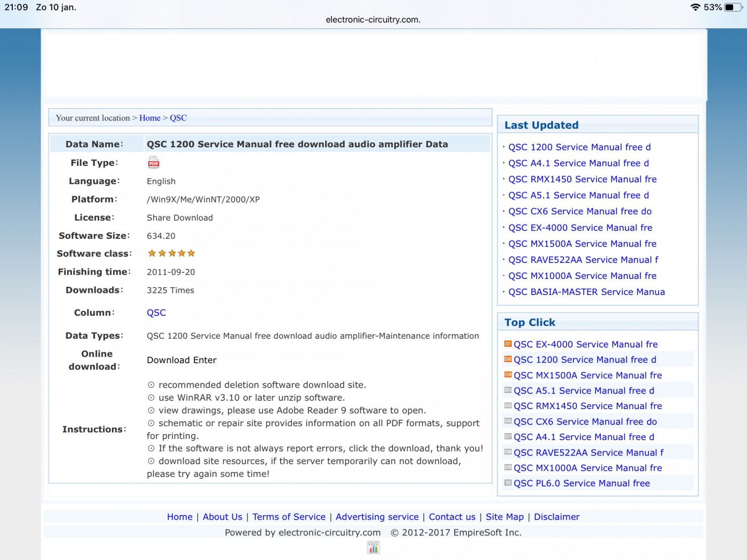Viewport: 747px width, 560px height.
Task: Tap the 21:09 clock in the status bar
Action: click(17, 7)
